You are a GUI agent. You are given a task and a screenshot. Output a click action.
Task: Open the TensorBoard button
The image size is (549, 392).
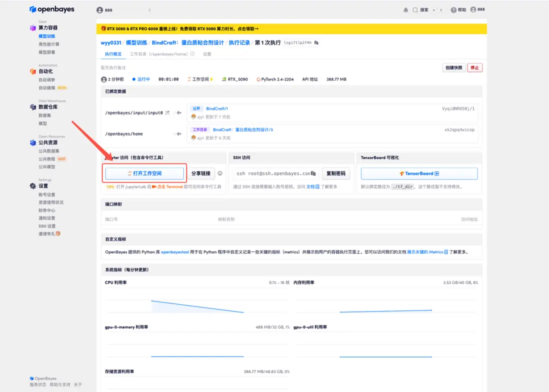[x=419, y=173]
